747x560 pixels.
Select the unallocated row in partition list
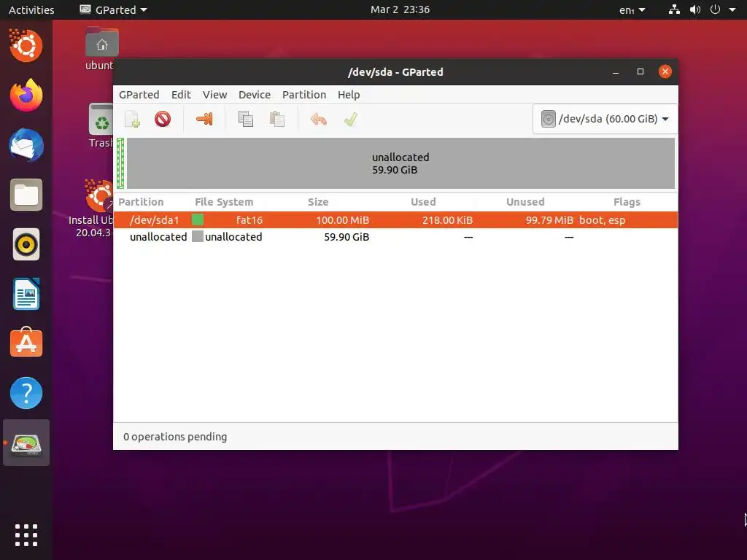[x=395, y=237]
